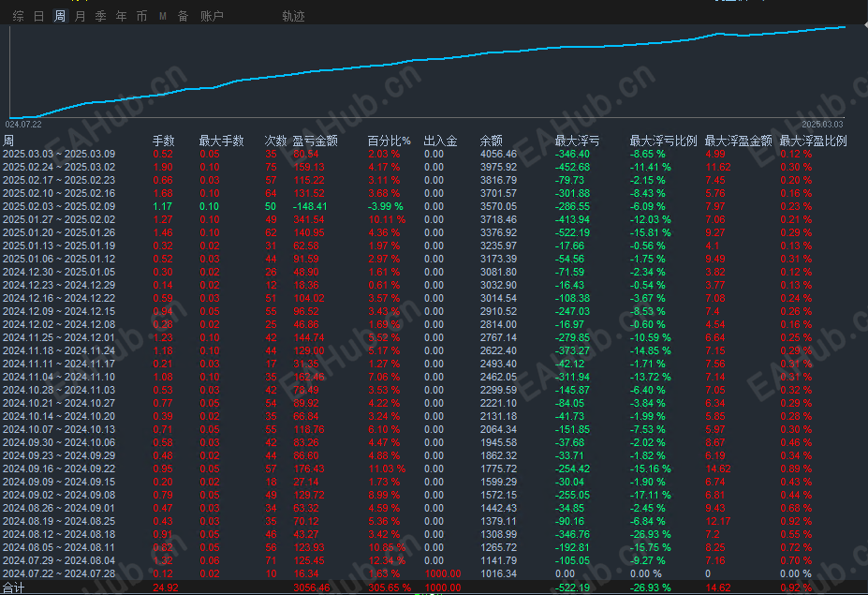The width and height of the screenshot is (868, 595).
Task: Select week row 2024.09.02 ~ 2024.09.08
Action: (434, 496)
